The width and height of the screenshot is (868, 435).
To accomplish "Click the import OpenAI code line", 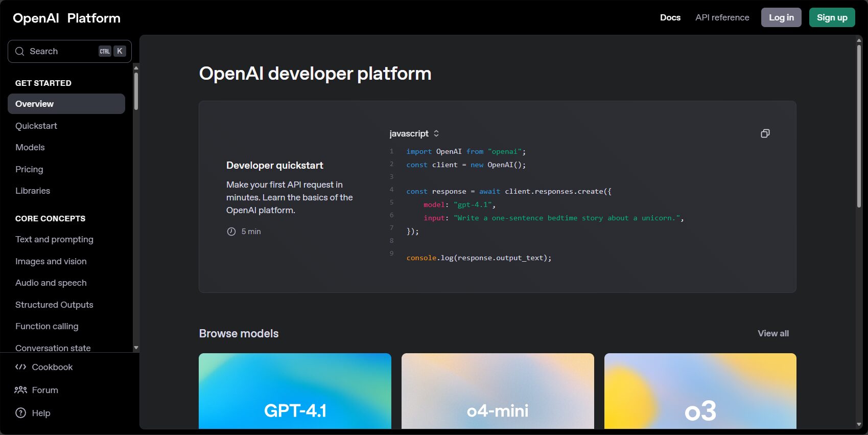I will pos(466,151).
